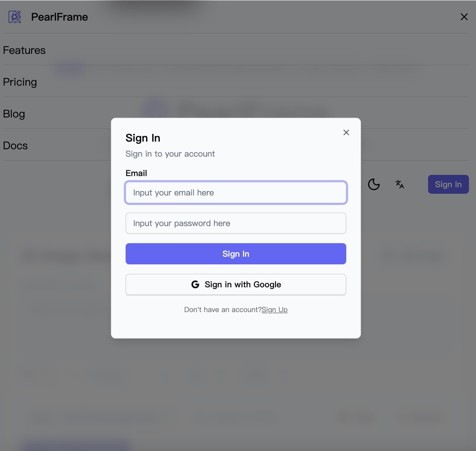476x451 pixels.
Task: Open the Blog page
Action: click(x=14, y=114)
